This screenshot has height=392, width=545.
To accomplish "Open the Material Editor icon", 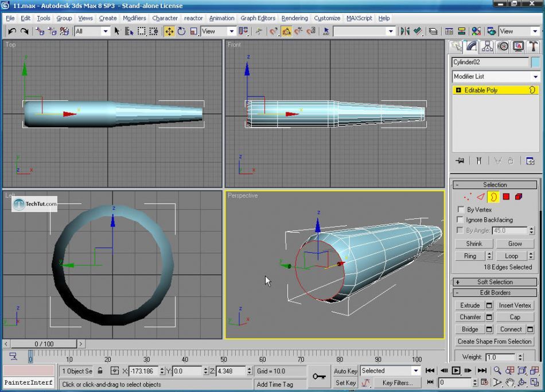I will coord(476,32).
